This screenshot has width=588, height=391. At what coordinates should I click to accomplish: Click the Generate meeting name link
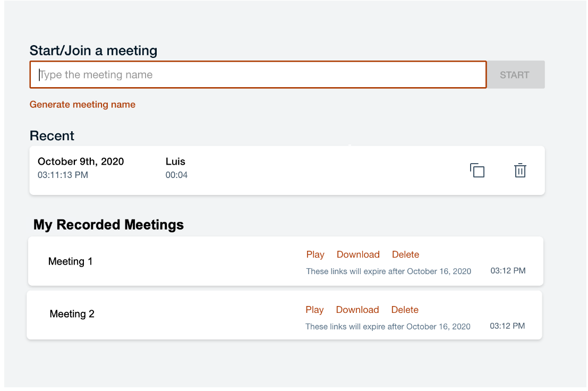pos(82,105)
